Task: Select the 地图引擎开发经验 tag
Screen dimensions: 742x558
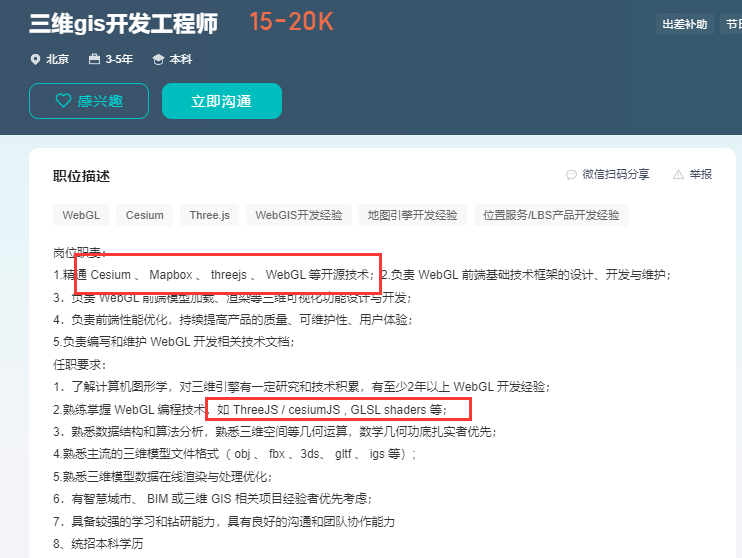Action: [413, 215]
